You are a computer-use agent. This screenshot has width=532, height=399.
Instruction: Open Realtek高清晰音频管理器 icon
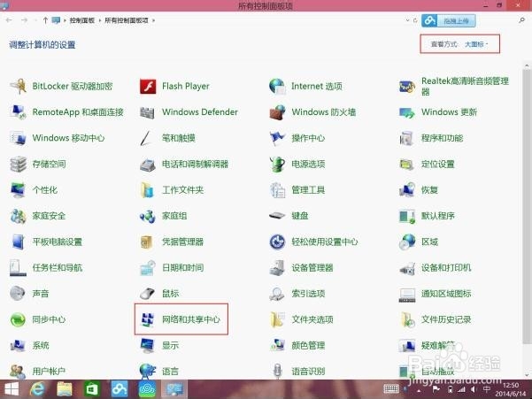(407, 87)
